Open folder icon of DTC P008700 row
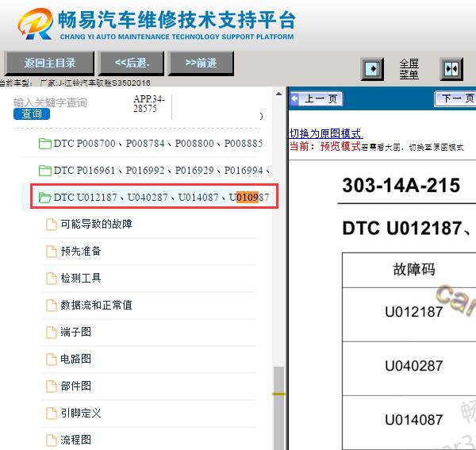Screen dimensions: 476x450 pyautogui.click(x=45, y=144)
